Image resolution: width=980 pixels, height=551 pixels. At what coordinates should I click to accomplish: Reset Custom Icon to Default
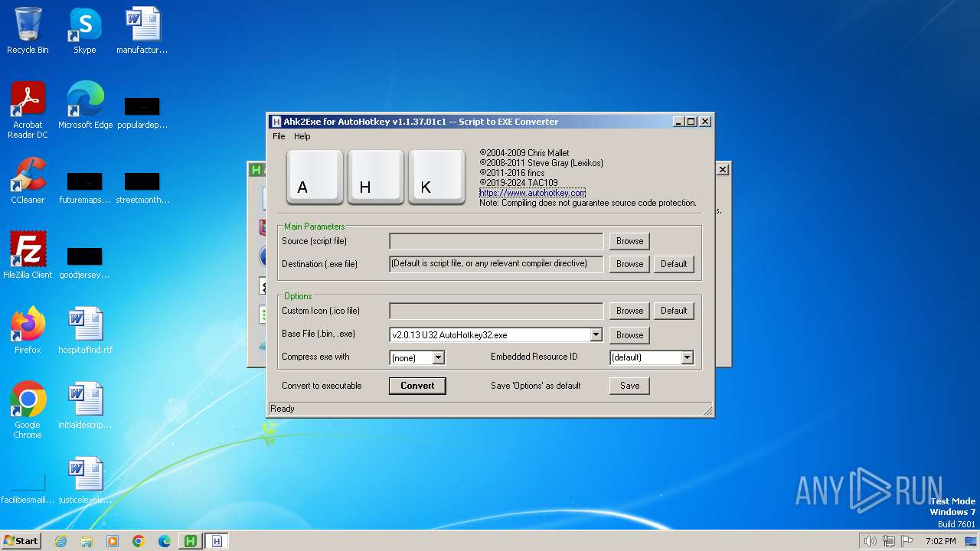tap(674, 311)
